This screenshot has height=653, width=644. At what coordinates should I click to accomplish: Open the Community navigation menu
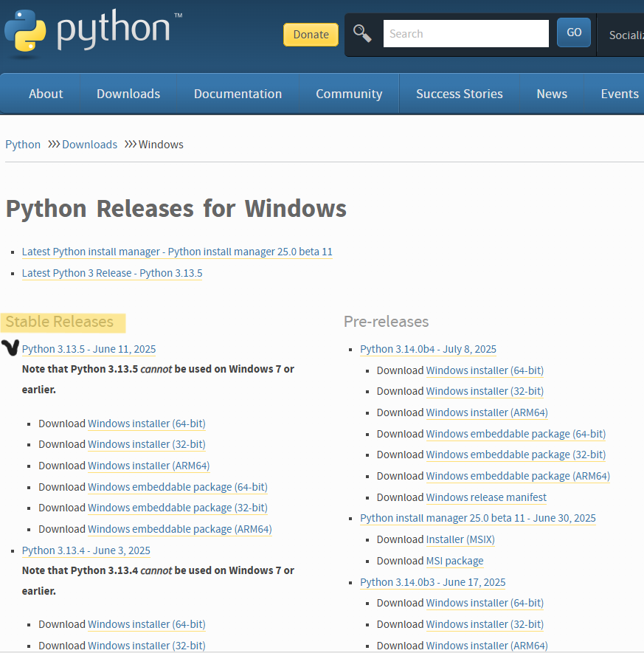tap(349, 94)
